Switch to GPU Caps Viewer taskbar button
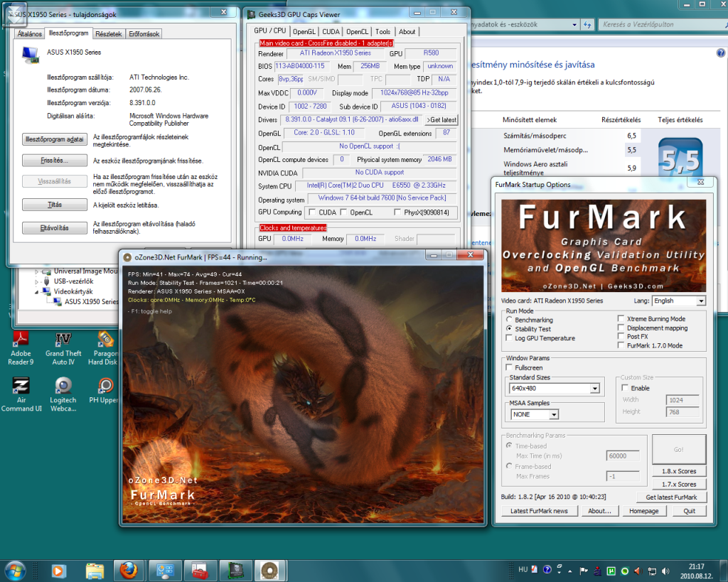Image resolution: width=728 pixels, height=582 pixels. [x=235, y=571]
